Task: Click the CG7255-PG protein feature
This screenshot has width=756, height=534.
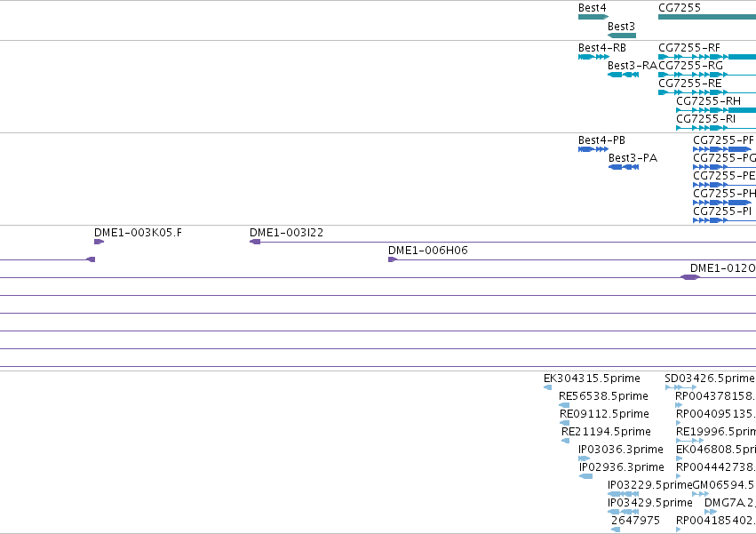Action: tap(724, 167)
